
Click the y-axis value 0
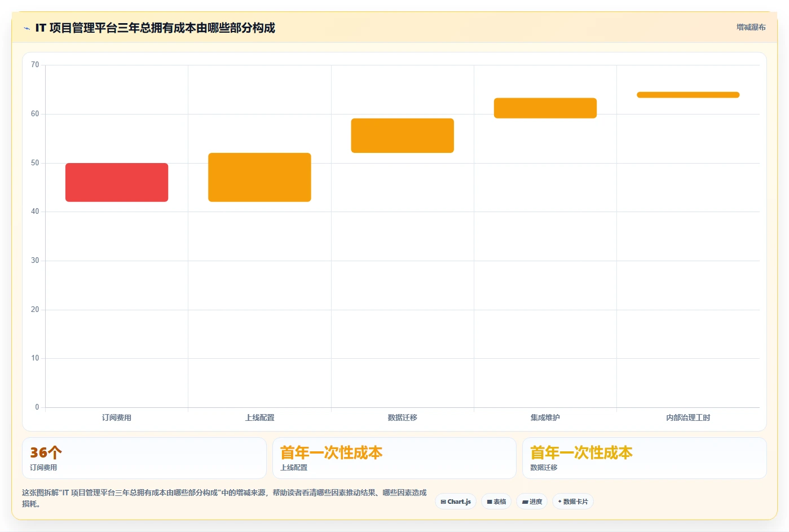[37, 407]
